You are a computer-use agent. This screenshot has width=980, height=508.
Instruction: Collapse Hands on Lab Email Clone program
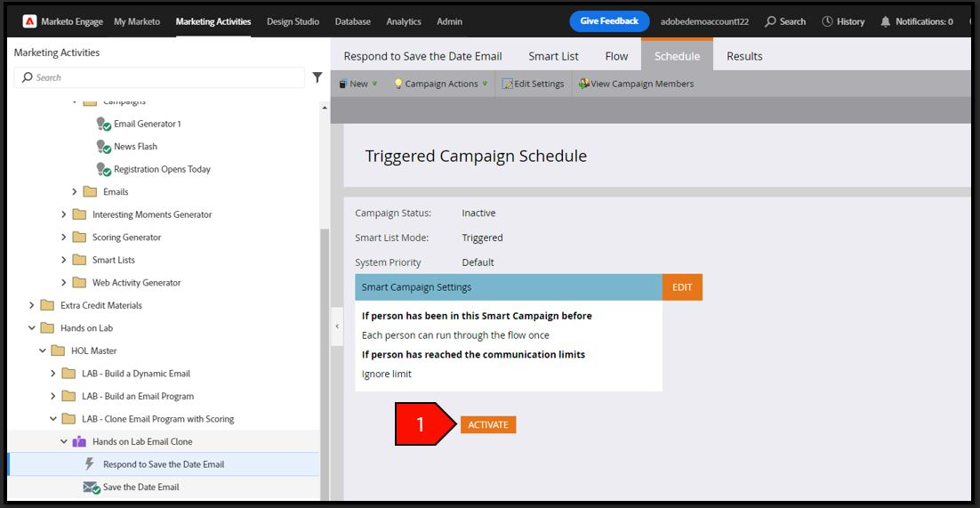coord(64,441)
